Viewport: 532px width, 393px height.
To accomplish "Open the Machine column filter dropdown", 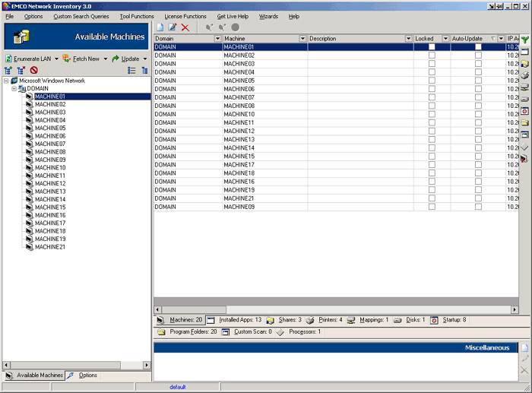I will point(302,39).
